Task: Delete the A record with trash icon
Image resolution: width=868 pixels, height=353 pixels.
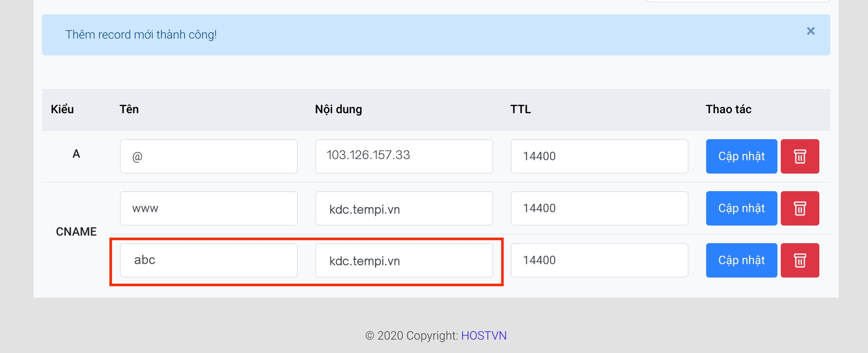Action: pos(800,156)
